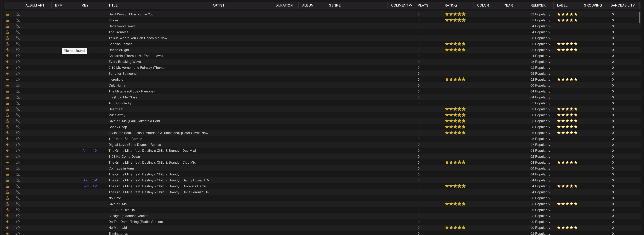The height and width of the screenshot is (235, 644).
Task: Click warning icon beside Devil Wouldn't Recognize You
Action: (x=8, y=14)
